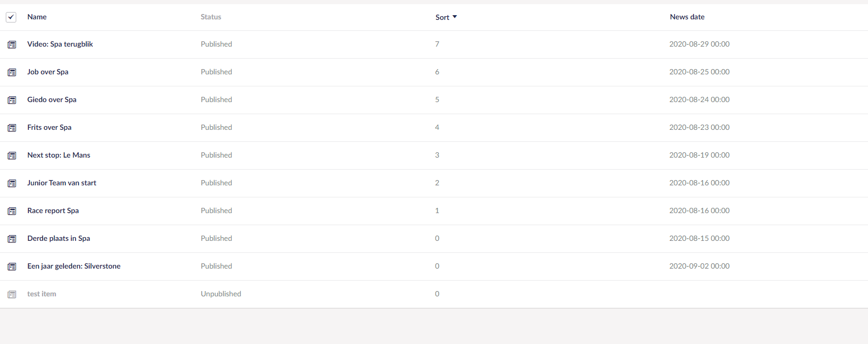Toggle the select-all checkbox in the header row
This screenshot has height=344, width=868.
click(x=11, y=17)
